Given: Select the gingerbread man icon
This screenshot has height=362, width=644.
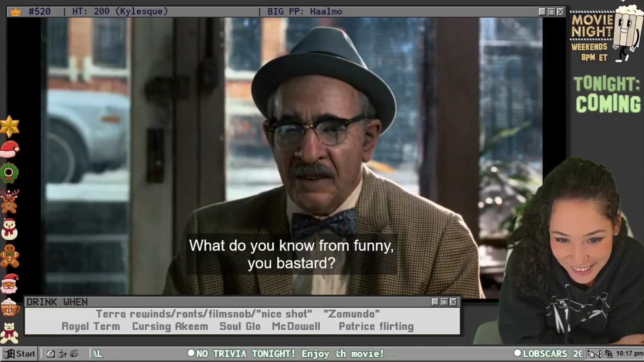Looking at the screenshot, I should point(10,256).
